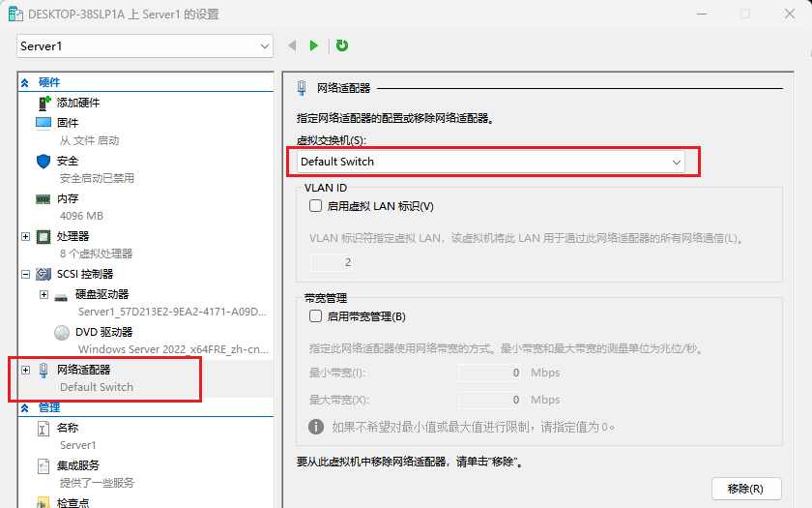
Task: Enable the 启用虚拟 LAN 标识 checkbox
Action: 315,206
